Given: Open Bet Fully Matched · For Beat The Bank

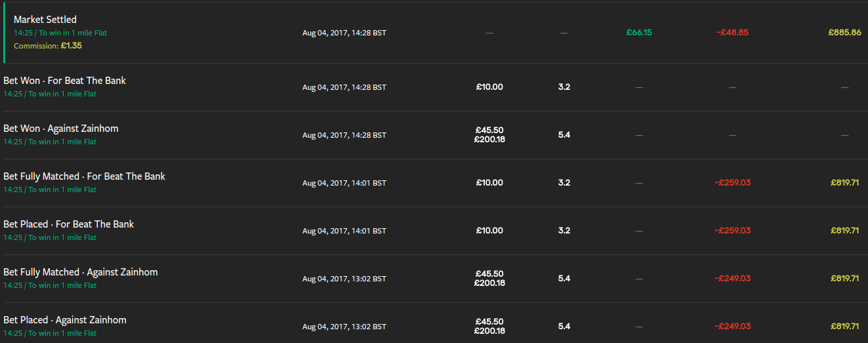Looking at the screenshot, I should click(x=85, y=176).
